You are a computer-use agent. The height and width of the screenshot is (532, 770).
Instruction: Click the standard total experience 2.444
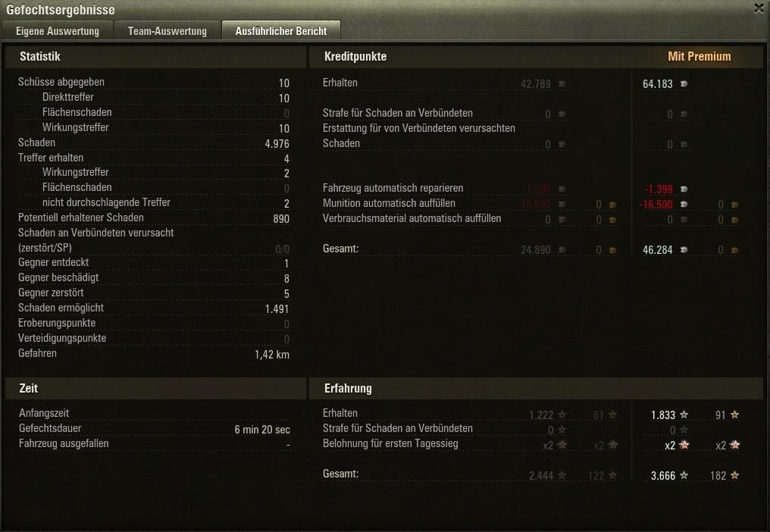(541, 475)
